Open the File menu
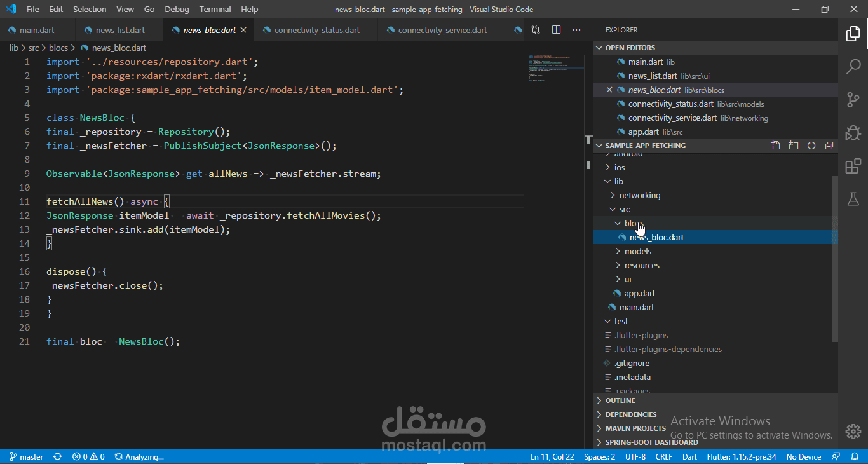 coord(32,10)
